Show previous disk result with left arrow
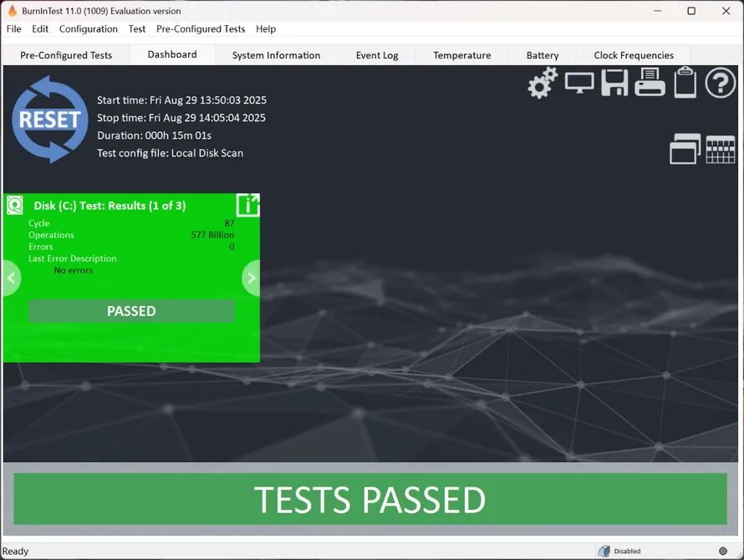Viewport: 744px width, 560px height. [x=12, y=278]
